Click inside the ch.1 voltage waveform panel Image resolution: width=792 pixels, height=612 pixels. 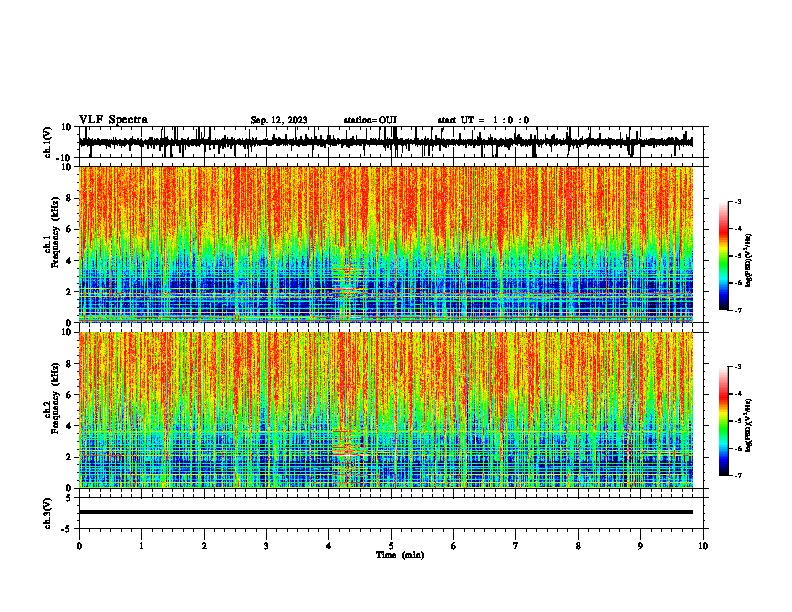point(391,142)
